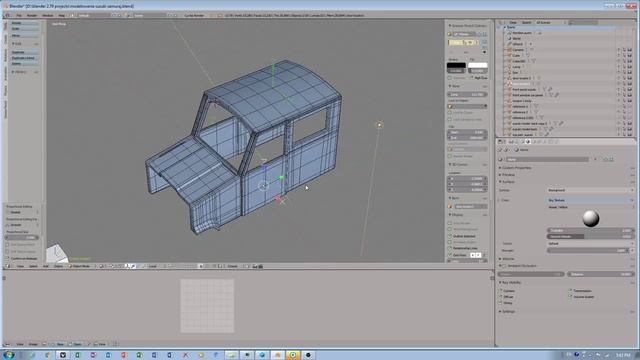Click the selectable arrow icon on Cube.001 row
Image resolution: width=640 pixels, height=360 pixels.
[624, 61]
